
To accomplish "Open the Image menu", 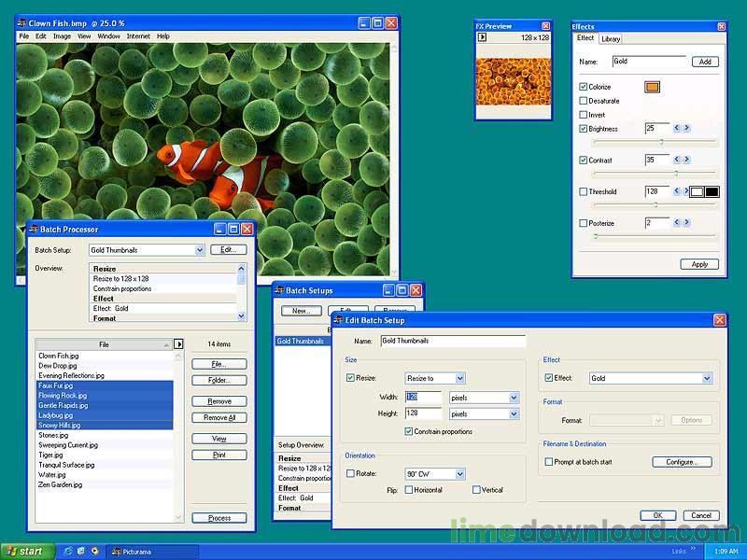I will point(62,36).
